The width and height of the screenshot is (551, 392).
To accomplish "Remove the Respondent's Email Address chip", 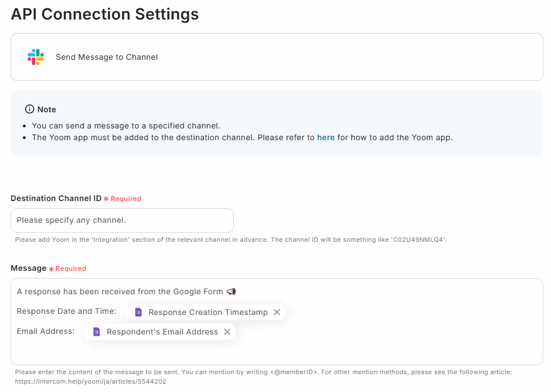I will point(227,332).
